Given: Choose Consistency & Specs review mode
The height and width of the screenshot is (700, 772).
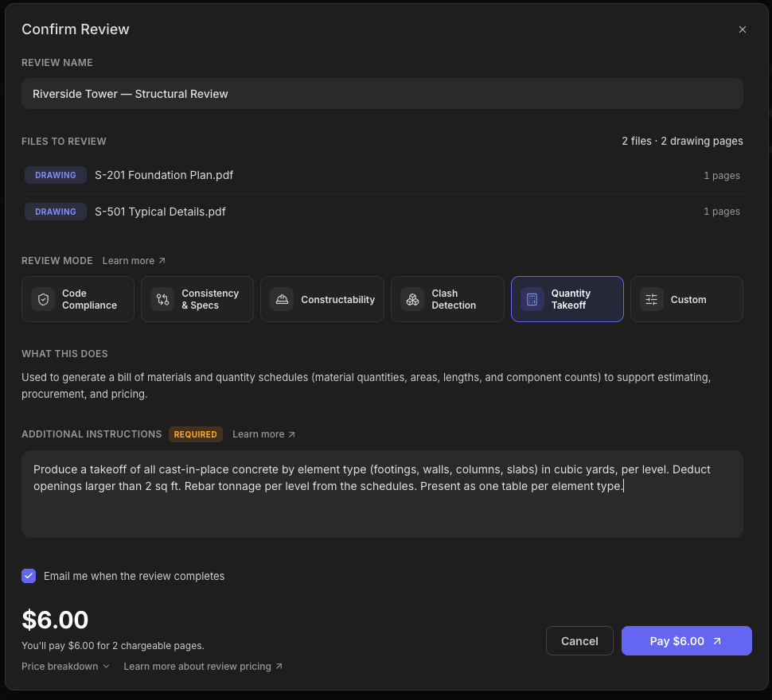Looking at the screenshot, I should [x=197, y=299].
